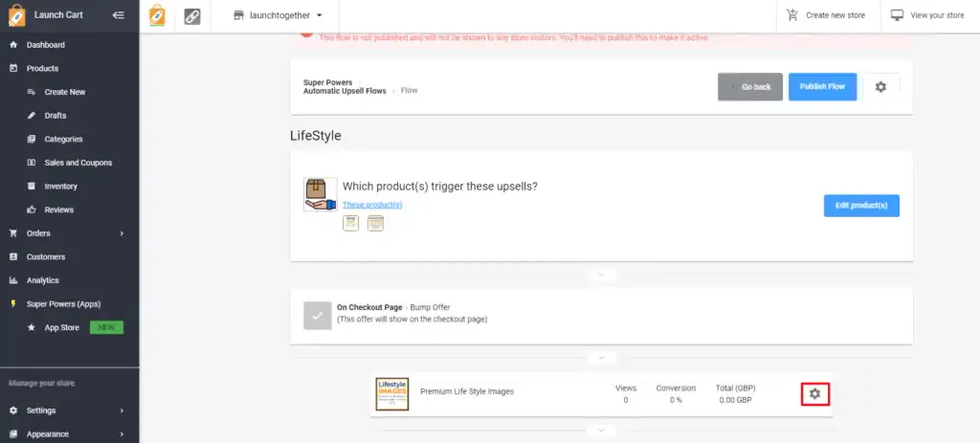Click the Appearance icon in sidebar
This screenshot has width=980, height=443.
point(13,434)
